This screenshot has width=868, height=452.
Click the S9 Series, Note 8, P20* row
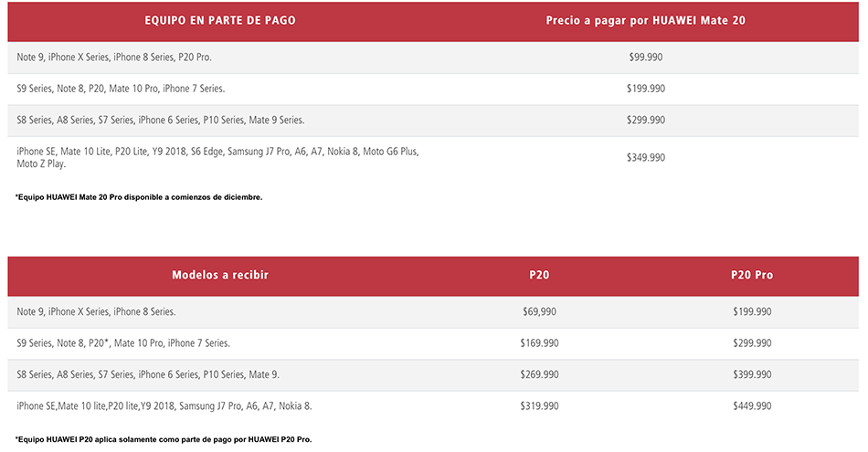coord(433,343)
